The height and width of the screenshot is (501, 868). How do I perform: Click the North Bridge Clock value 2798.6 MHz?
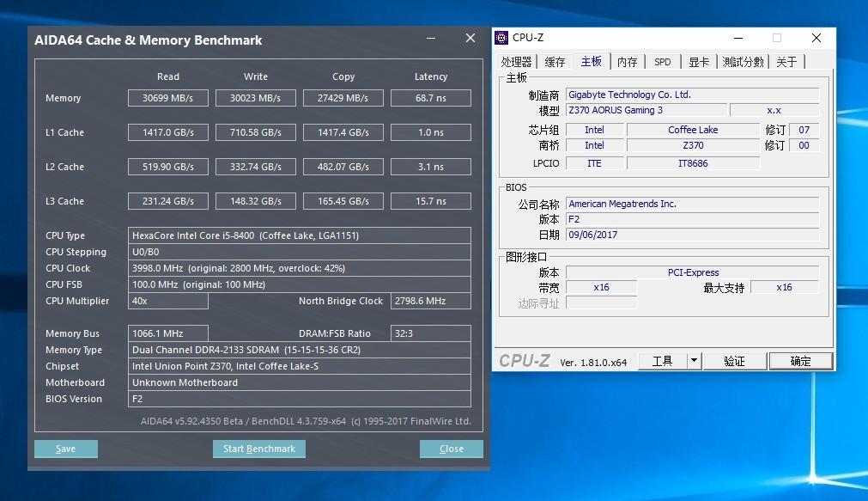pos(431,301)
